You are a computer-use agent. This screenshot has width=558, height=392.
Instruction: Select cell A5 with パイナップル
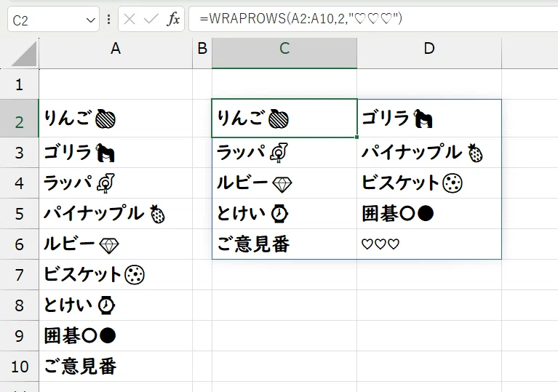click(116, 214)
